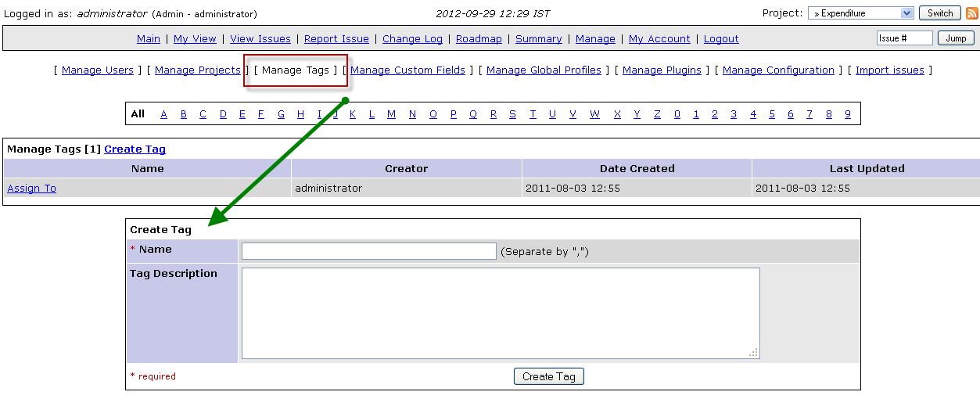Filter tags by letter H

click(300, 114)
